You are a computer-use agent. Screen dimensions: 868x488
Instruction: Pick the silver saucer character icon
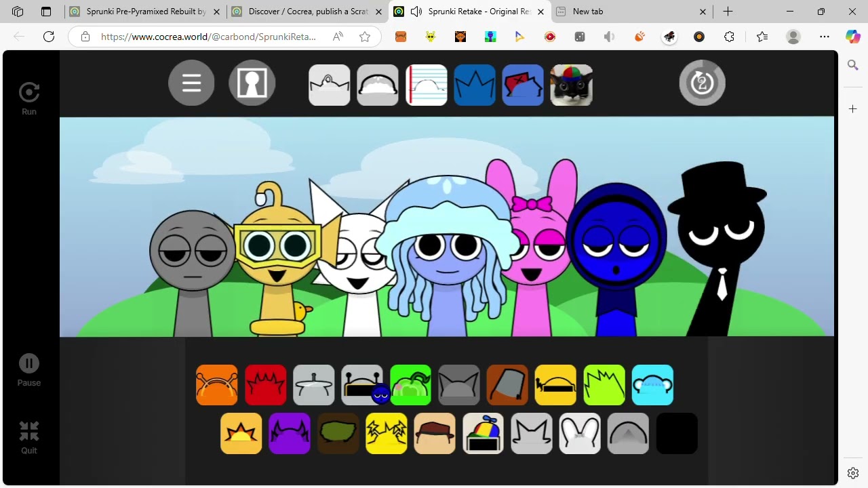tap(314, 386)
